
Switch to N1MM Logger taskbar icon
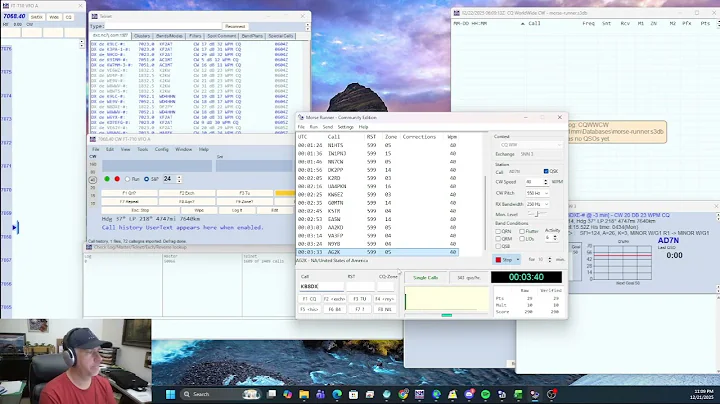(x=419, y=394)
